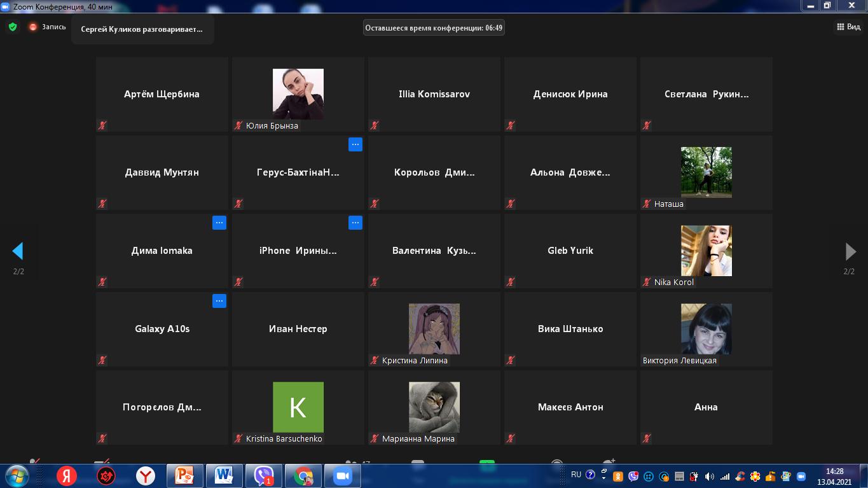Open the Вид view layout menu
Viewport: 868px width, 488px height.
[848, 27]
